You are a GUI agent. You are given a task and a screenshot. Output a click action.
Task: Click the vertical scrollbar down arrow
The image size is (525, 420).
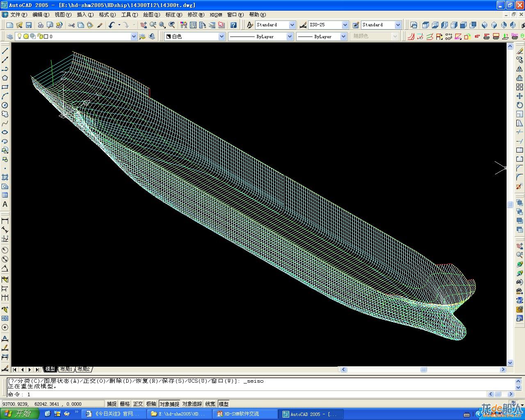click(510, 363)
